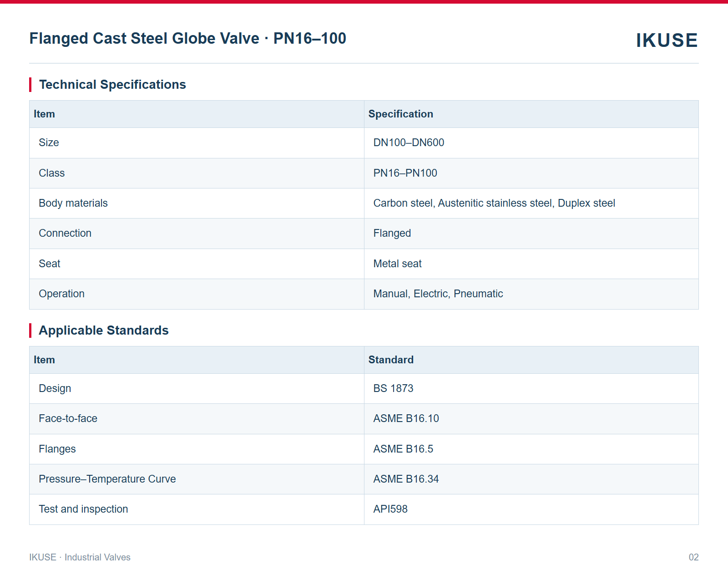Image resolution: width=728 pixels, height=575 pixels.
Task: Select the 'BS 1873' standard
Action: point(393,388)
